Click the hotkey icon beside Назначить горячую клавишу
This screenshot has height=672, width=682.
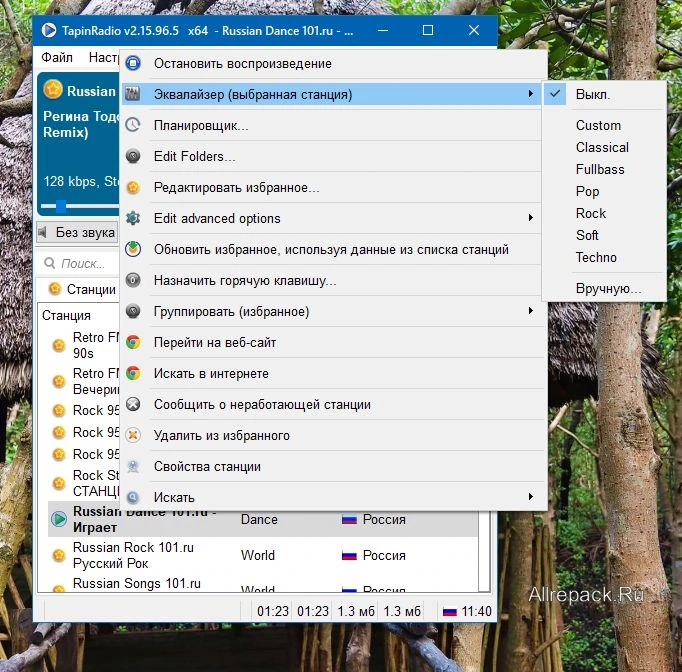pyautogui.click(x=133, y=280)
